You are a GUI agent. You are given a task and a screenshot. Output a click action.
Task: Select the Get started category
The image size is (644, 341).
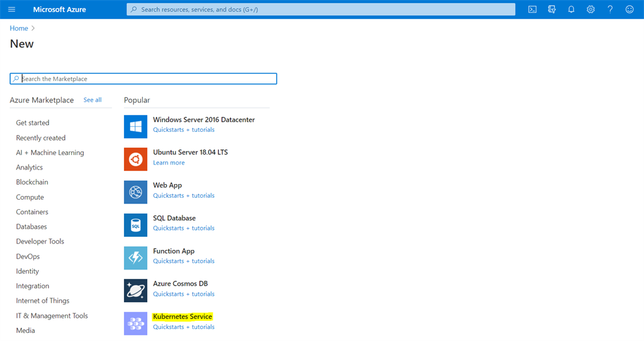coord(33,122)
